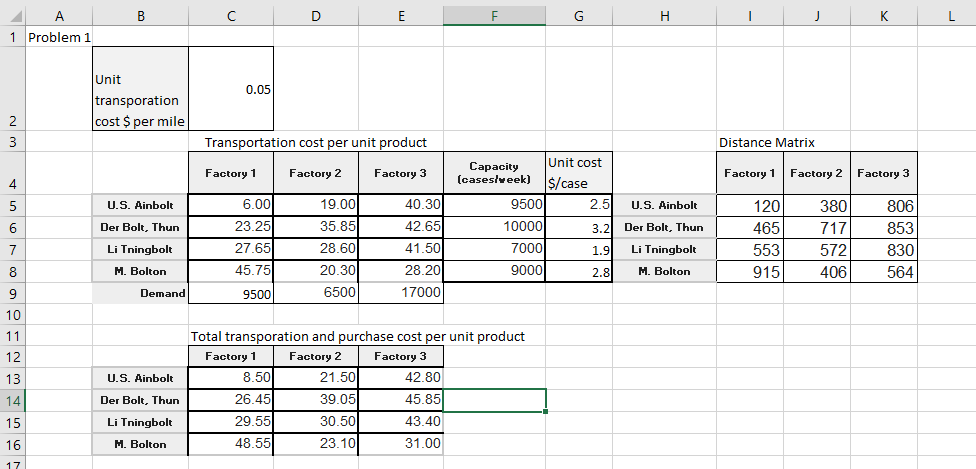Select cell with value 42.65
Screen dimensions: 976x469
pyautogui.click(x=401, y=227)
